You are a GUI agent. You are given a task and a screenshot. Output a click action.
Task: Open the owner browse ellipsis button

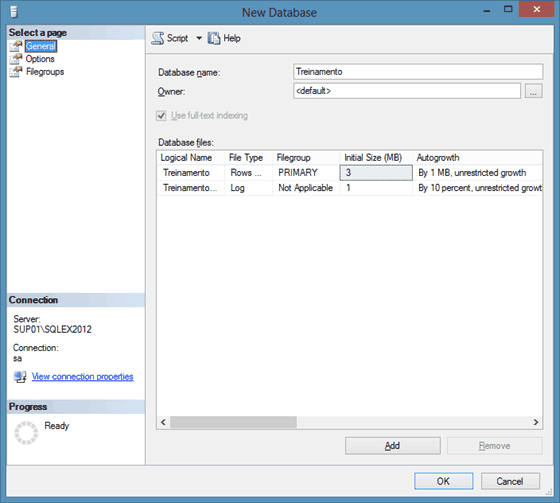coord(534,91)
